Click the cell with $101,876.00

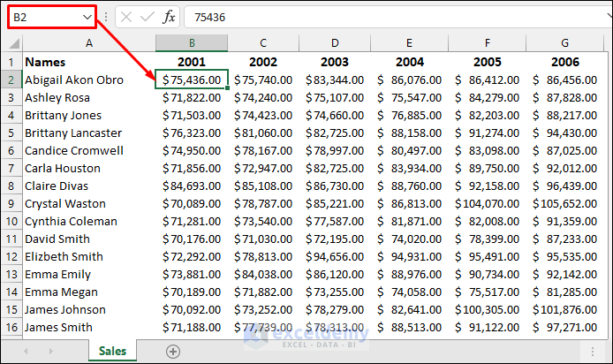click(x=565, y=309)
